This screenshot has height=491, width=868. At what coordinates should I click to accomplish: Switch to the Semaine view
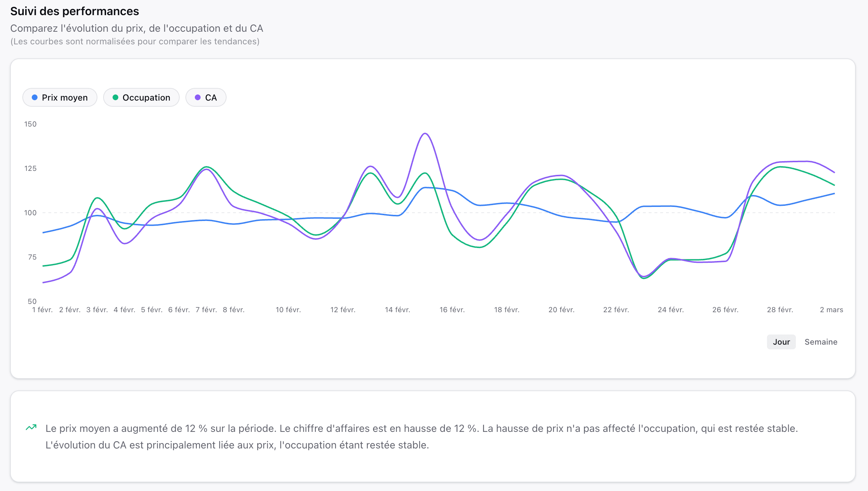pyautogui.click(x=821, y=342)
